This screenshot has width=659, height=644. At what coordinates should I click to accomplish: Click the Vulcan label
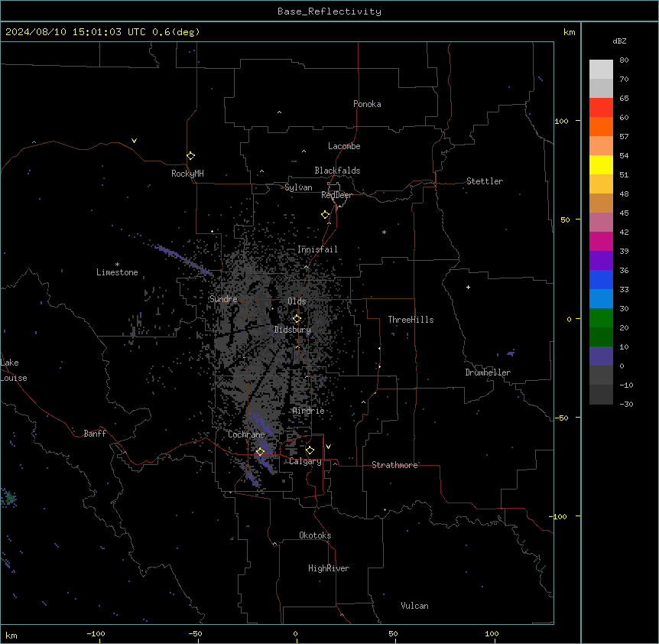(x=414, y=606)
